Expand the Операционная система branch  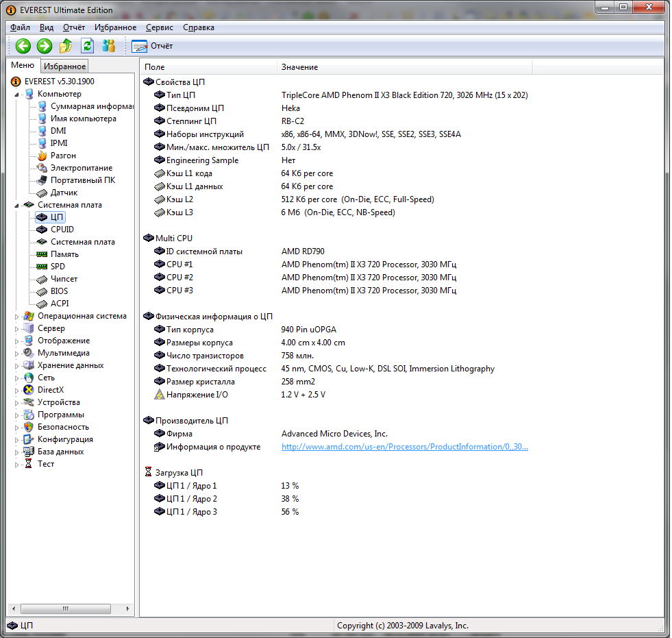(16, 317)
